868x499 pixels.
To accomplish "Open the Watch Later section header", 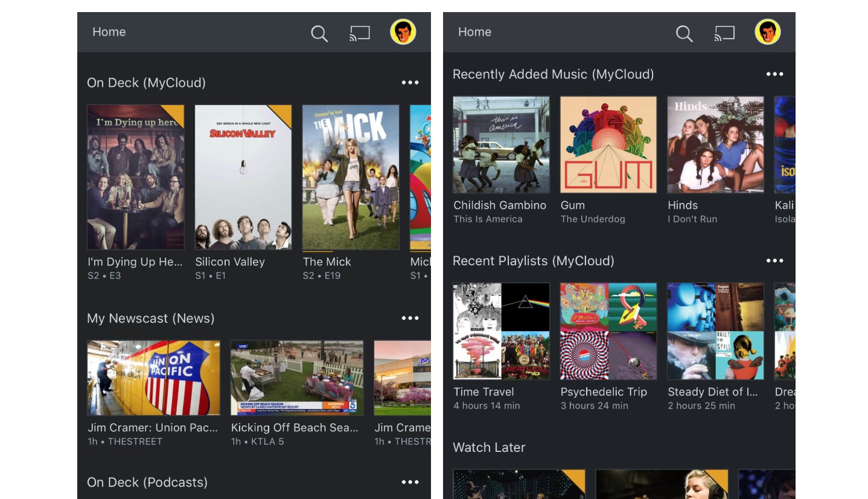I will click(x=489, y=447).
